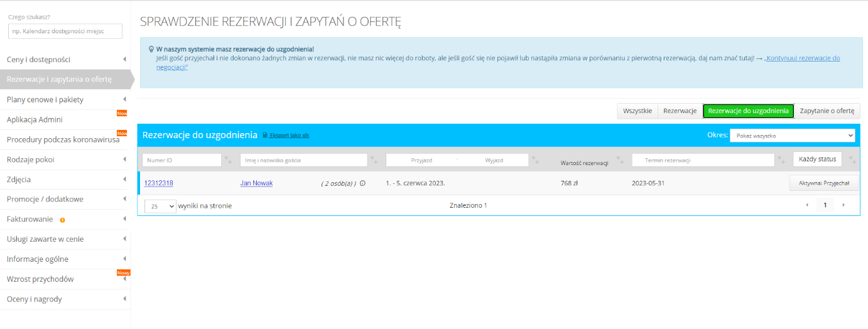Click Eksport jako xls link
Image resolution: width=868 pixels, height=329 pixels.
tap(289, 135)
